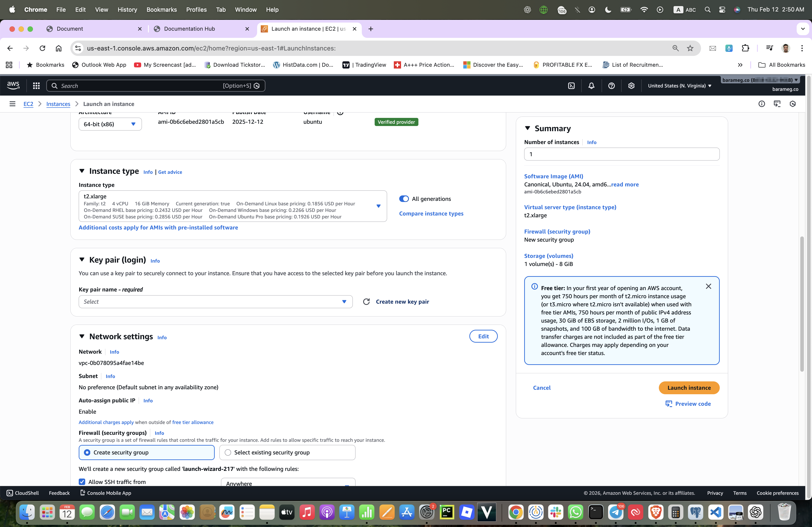
Task: Open the AWS services grid menu
Action: 36,86
